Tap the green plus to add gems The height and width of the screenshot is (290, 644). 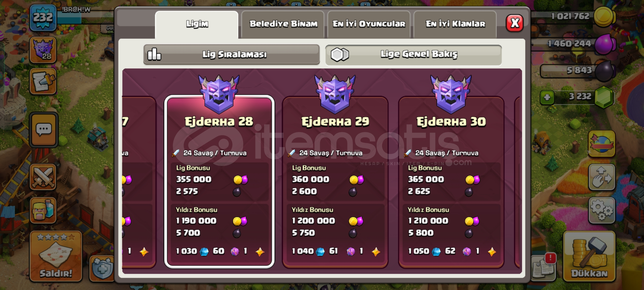547,97
